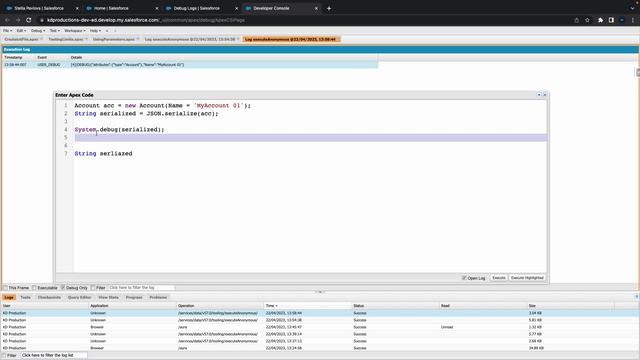Open the browser three-dot menu
The height and width of the screenshot is (360, 640).
click(633, 20)
